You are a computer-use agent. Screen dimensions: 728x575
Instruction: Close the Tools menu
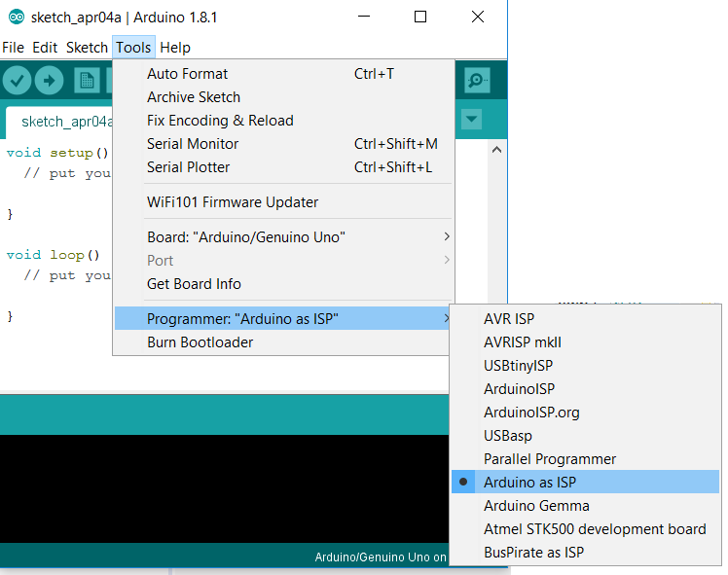click(133, 48)
